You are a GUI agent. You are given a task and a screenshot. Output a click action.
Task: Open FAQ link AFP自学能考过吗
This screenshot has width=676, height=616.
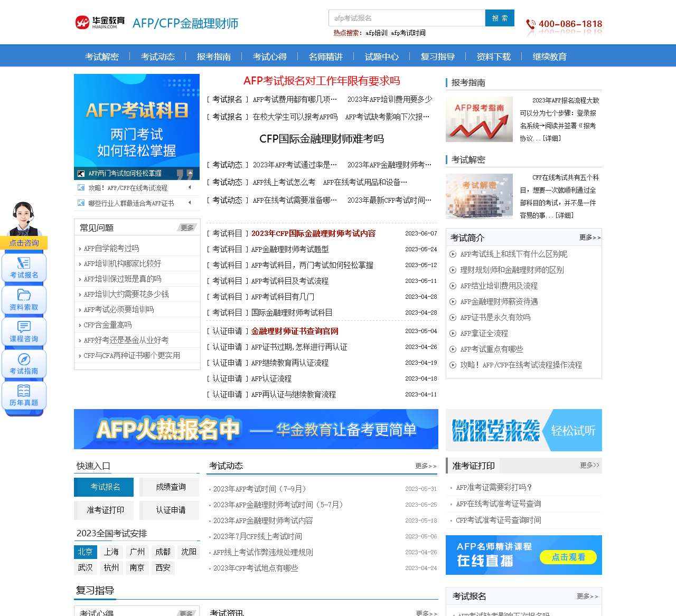111,248
